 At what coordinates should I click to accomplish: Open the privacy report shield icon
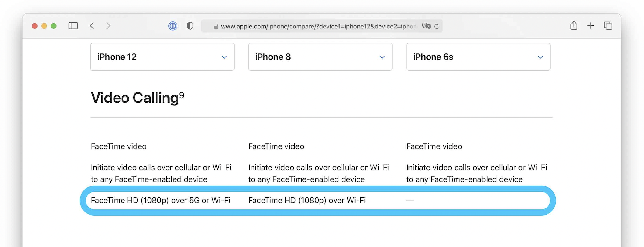pyautogui.click(x=190, y=26)
